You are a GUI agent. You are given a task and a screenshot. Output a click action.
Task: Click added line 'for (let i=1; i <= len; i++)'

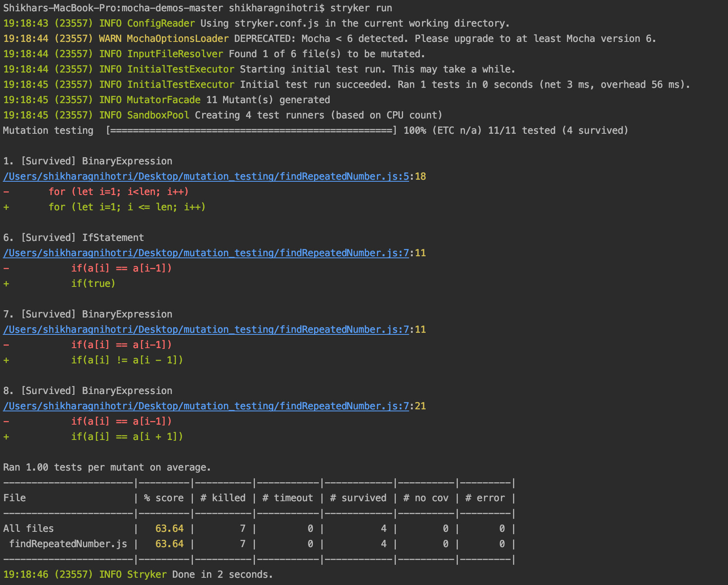[127, 207]
